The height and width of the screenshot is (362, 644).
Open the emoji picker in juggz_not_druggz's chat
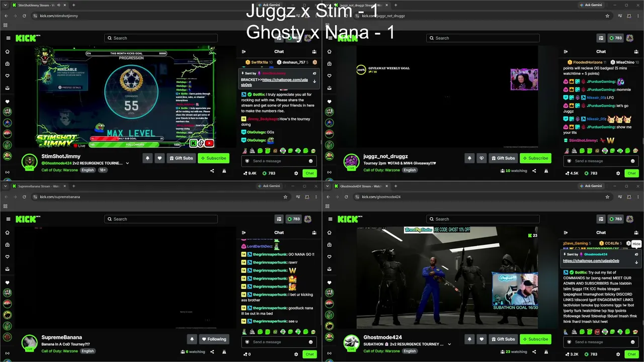pyautogui.click(x=632, y=161)
